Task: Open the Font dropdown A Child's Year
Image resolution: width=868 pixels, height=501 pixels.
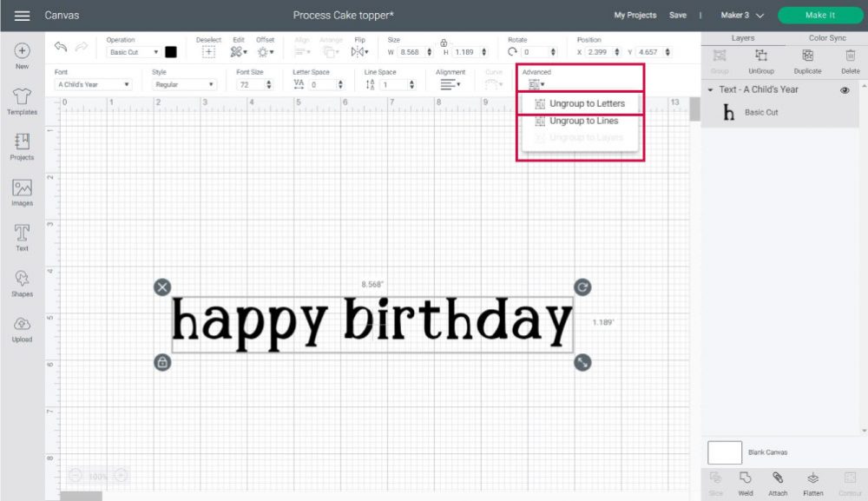Action: 94,85
